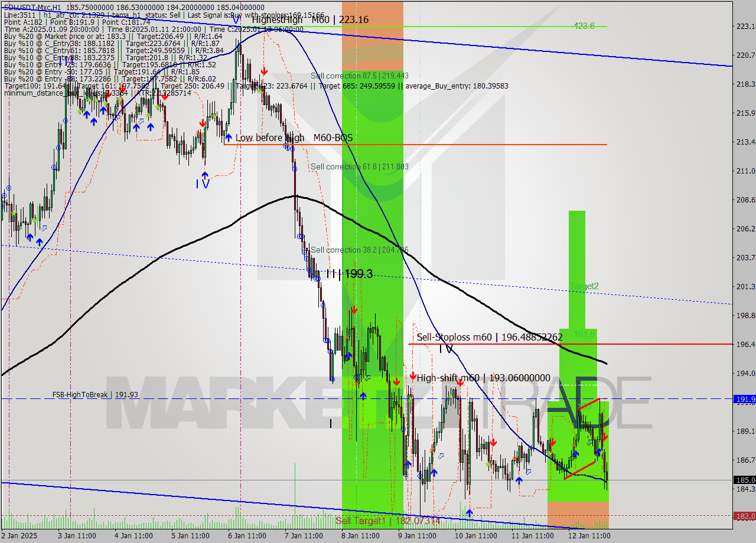Click the 213.4 price axis value
This screenshot has width=756, height=543.
click(745, 142)
